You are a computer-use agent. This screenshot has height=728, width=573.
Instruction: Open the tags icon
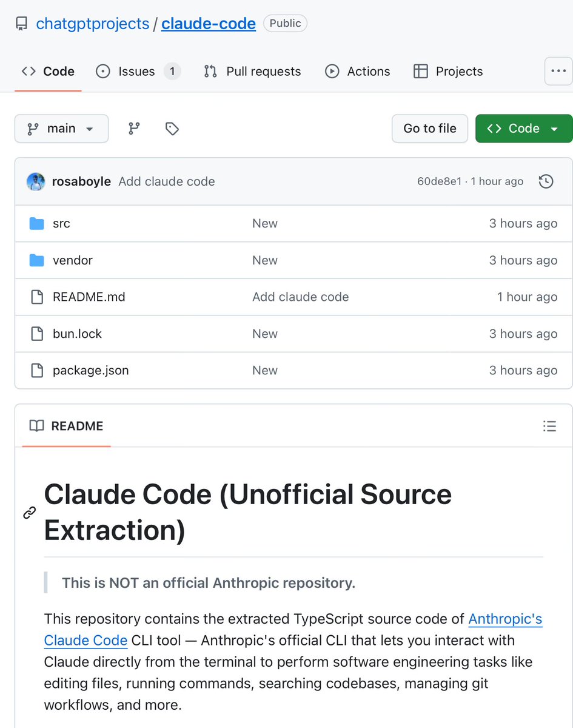click(x=172, y=129)
